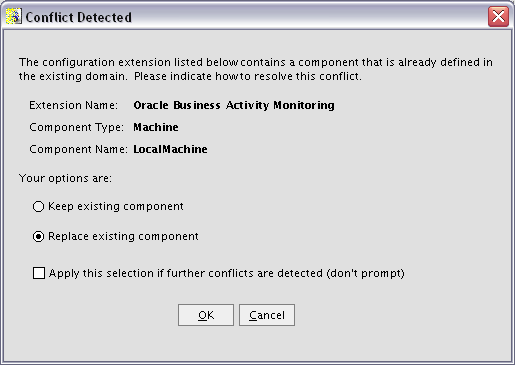Click the 'Replace existing component' label text
515x365 pixels.
click(x=123, y=236)
